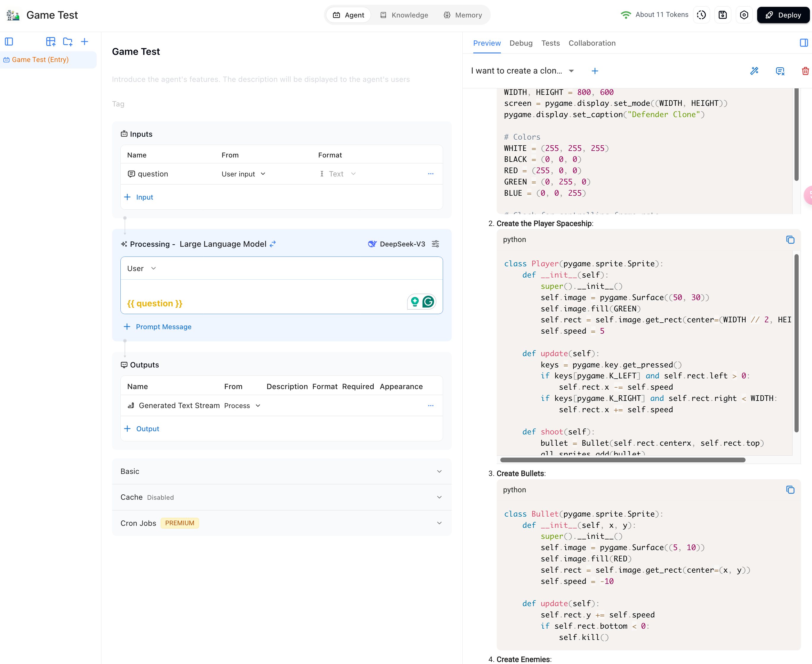This screenshot has height=664, width=812.
Task: Click the save icon in top bar
Action: tap(722, 15)
